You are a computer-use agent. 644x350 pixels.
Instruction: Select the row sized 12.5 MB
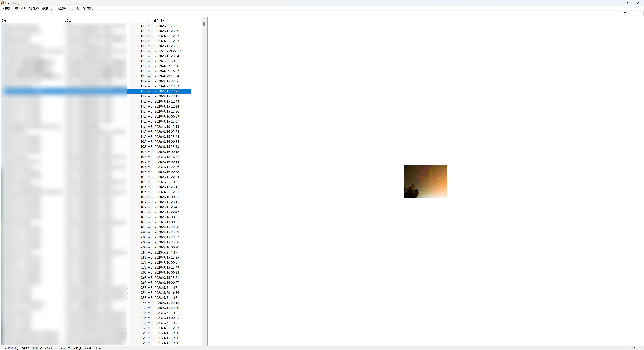click(146, 26)
